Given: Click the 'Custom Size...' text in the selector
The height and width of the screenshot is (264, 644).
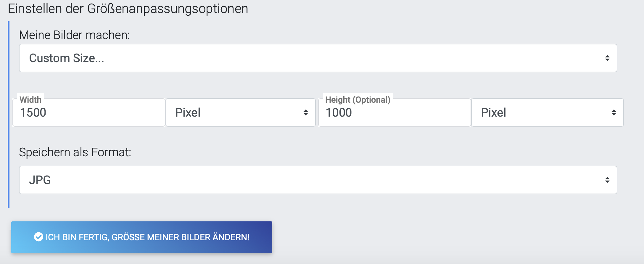Looking at the screenshot, I should [x=67, y=58].
